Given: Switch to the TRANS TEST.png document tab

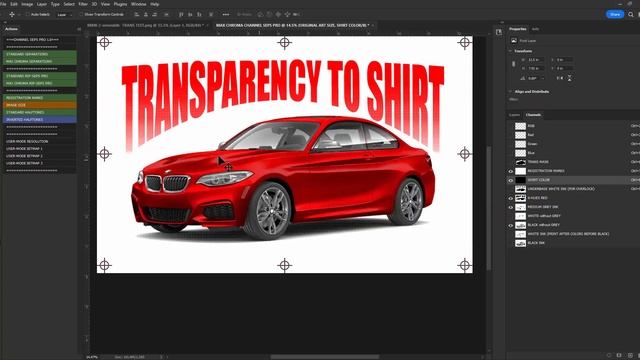Looking at the screenshot, I should 145,25.
